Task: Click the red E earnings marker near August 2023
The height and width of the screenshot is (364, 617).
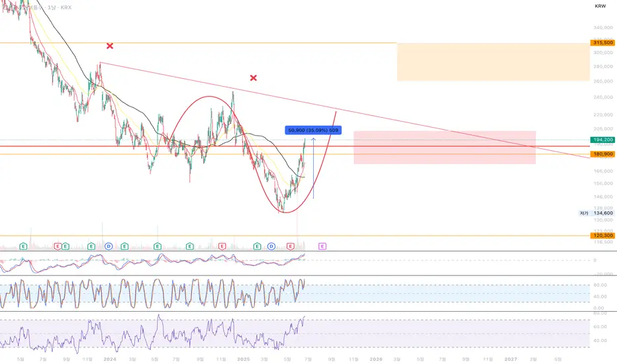Action: [58, 246]
